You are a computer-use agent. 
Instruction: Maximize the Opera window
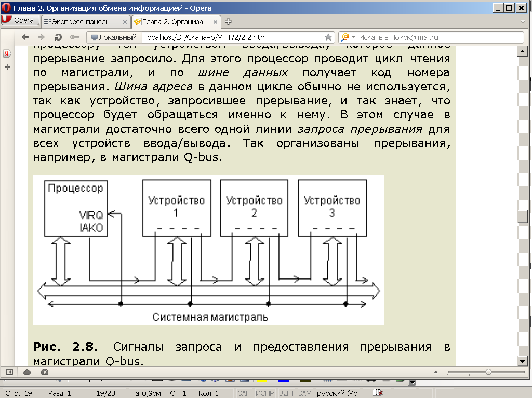click(x=509, y=8)
